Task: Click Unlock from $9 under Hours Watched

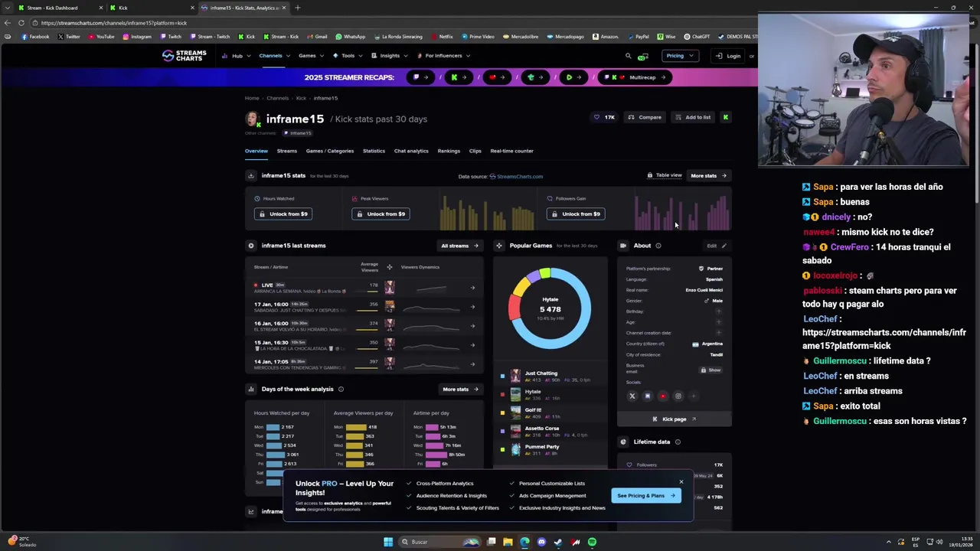Action: coord(283,214)
